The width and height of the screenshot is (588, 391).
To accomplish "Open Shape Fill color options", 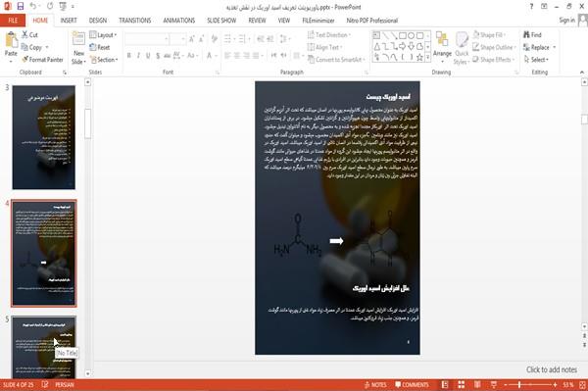I will [x=489, y=35].
